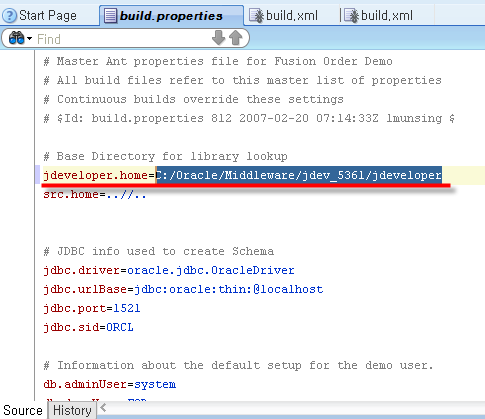Viewport: 485px width, 419px height.
Task: Click the oracle.jdbc.OracleDriver value
Action: pyautogui.click(x=211, y=270)
